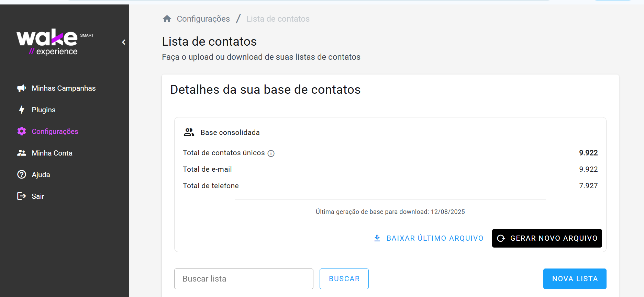The width and height of the screenshot is (644, 297).
Task: Click the NOVA LISTA button
Action: point(575,279)
